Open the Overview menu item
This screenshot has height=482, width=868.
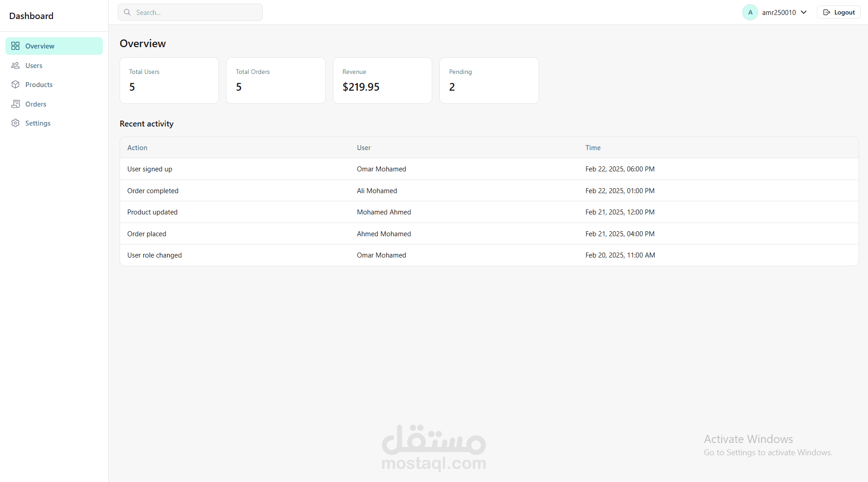click(54, 46)
